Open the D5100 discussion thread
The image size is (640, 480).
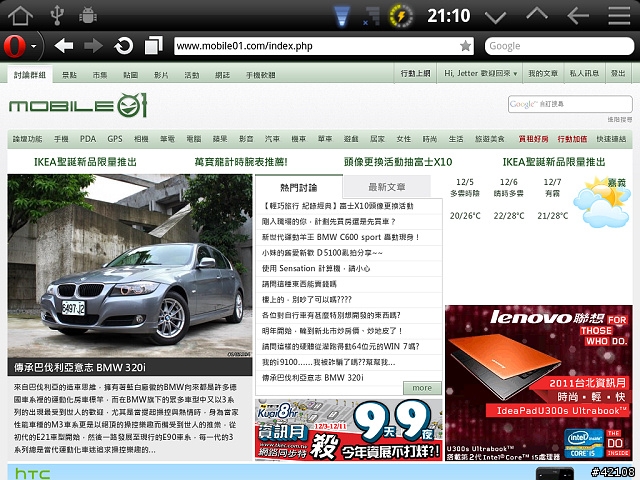tap(322, 253)
